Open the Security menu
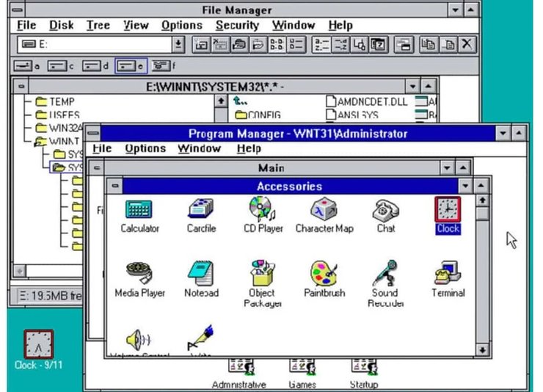 (x=237, y=25)
